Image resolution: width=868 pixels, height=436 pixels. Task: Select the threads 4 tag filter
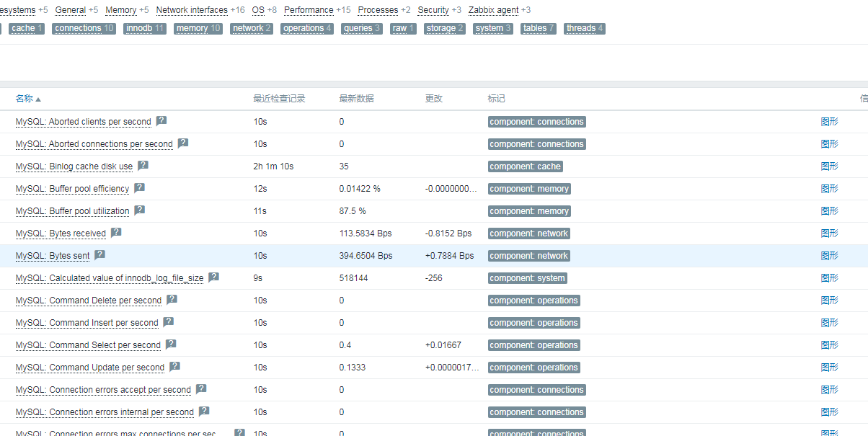(x=585, y=28)
